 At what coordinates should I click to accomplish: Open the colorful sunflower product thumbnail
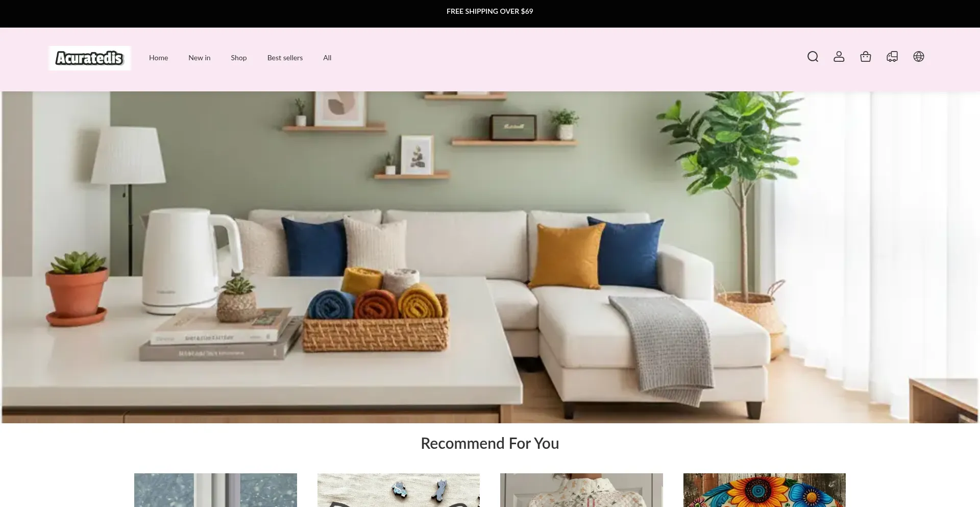click(764, 490)
